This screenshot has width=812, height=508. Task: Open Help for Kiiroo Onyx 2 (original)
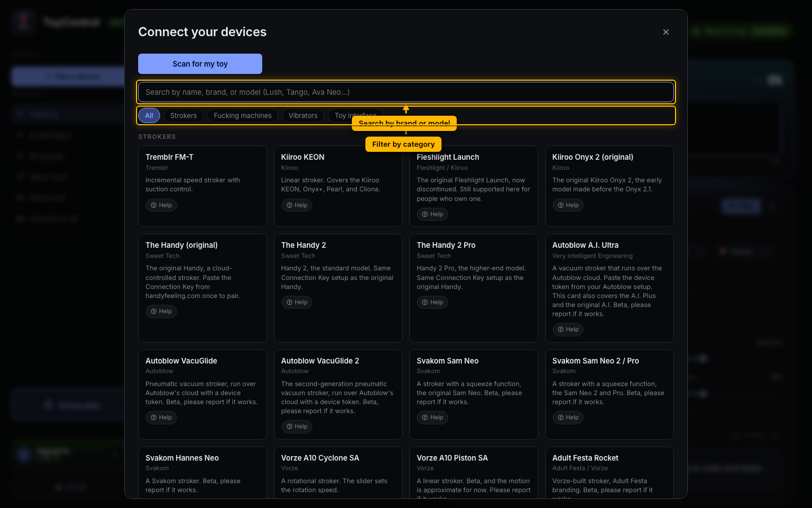(x=568, y=205)
